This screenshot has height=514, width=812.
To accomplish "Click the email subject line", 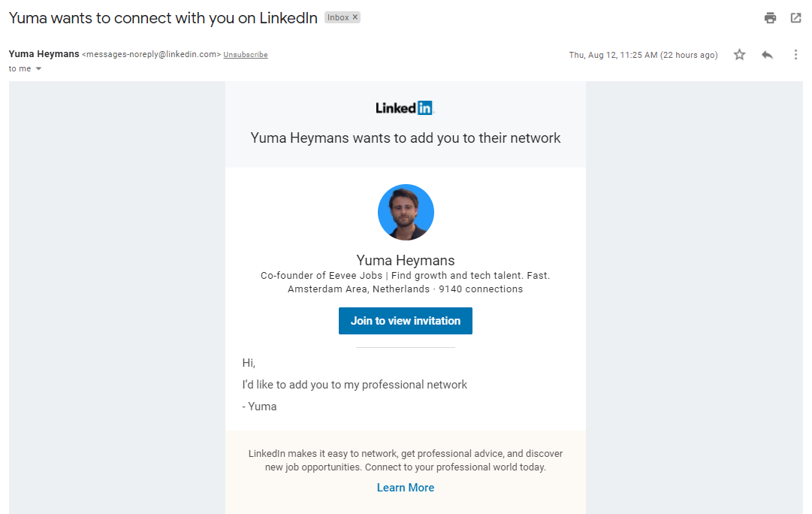I will (163, 19).
